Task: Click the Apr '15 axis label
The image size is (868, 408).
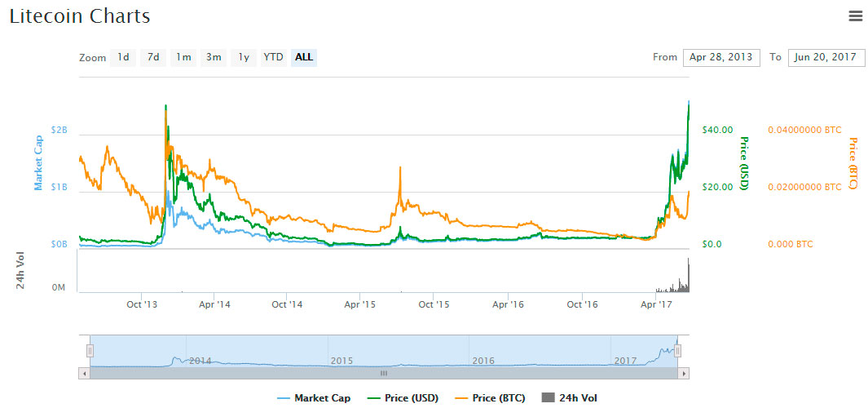Action: pyautogui.click(x=360, y=304)
